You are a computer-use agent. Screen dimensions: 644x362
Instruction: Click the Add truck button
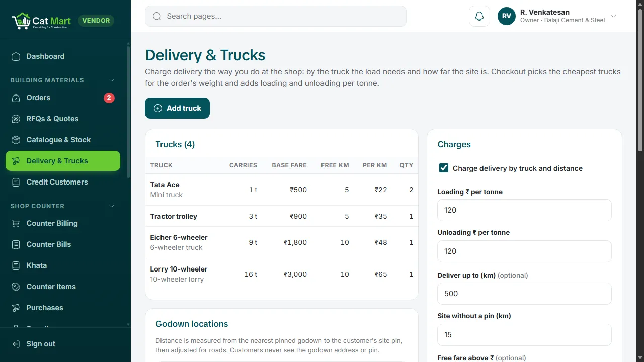[177, 108]
